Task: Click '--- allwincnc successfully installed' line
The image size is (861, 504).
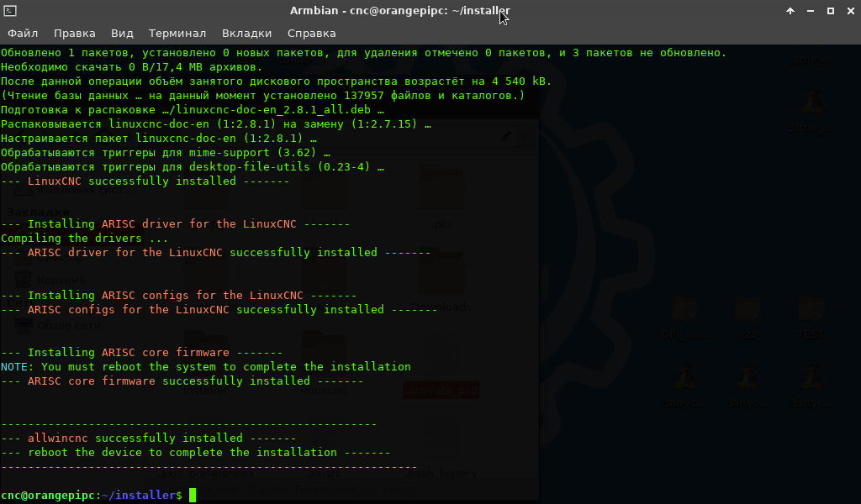Action: tap(148, 438)
